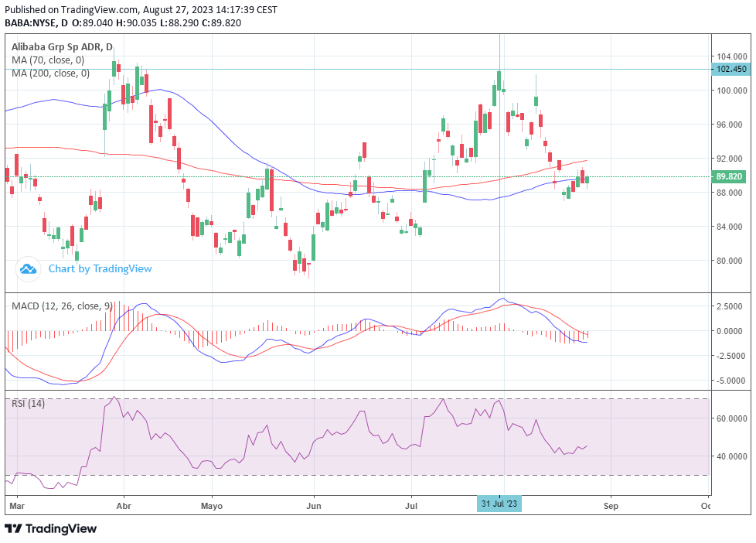Click the Mayo label on time axis
756x543 pixels.
pyautogui.click(x=212, y=506)
